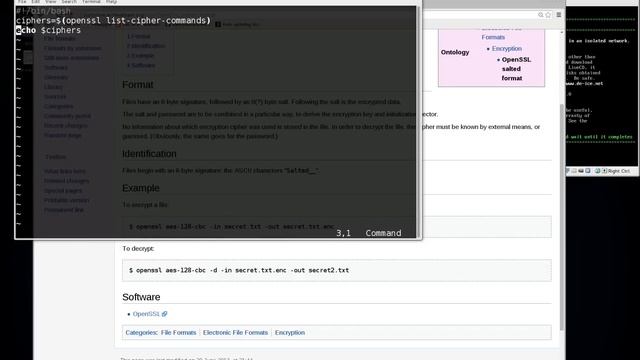Click the 'To decrypt:' text
Viewport: 640px width, 360px height.
click(138, 249)
